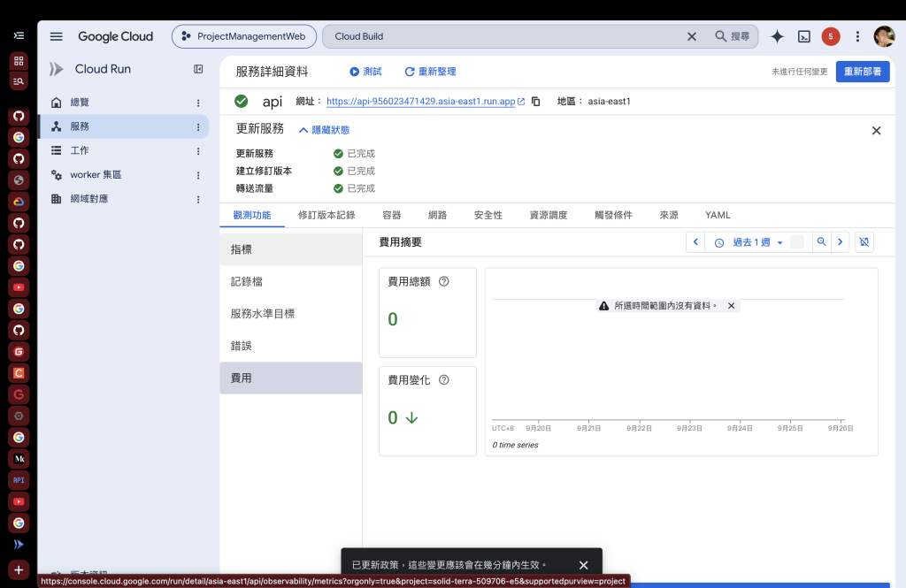Focus the Cloud Build search field
The image size is (906, 588).
503,36
